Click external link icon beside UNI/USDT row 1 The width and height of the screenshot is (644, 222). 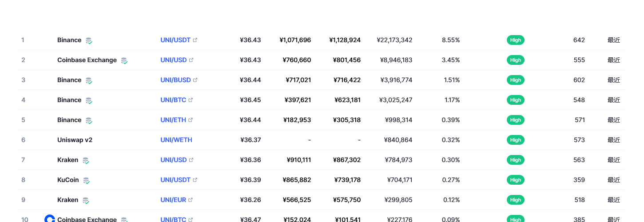coord(195,40)
